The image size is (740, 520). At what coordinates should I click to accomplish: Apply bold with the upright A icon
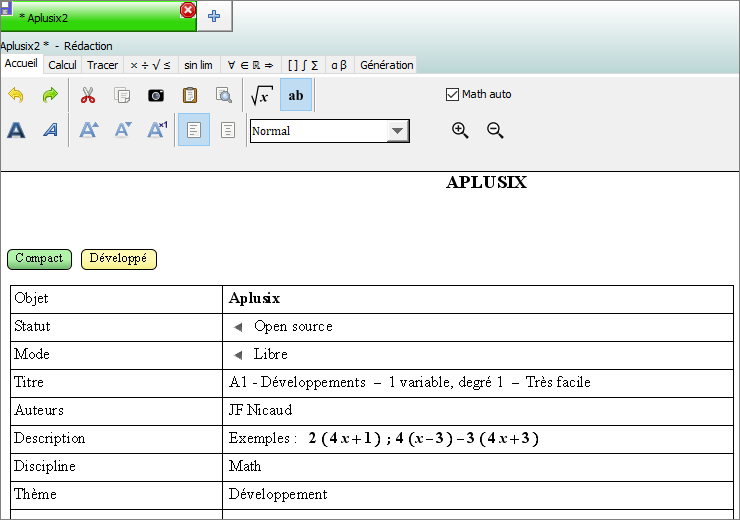pyautogui.click(x=16, y=130)
